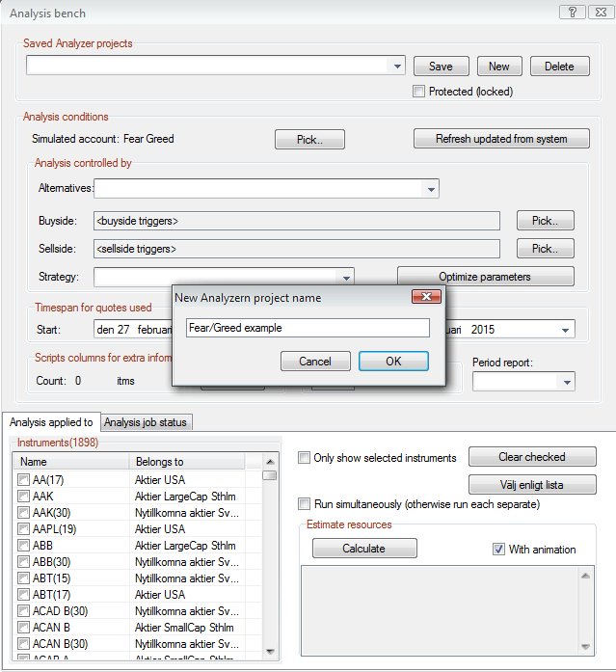Image resolution: width=616 pixels, height=672 pixels.
Task: Click the instruments list scrollbar thumb
Action: tap(270, 475)
